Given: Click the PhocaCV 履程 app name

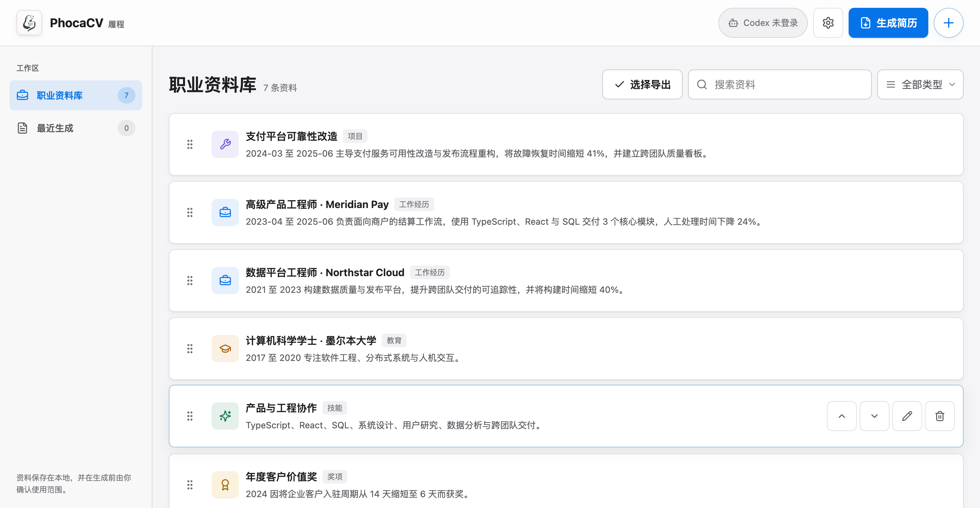Looking at the screenshot, I should pyautogui.click(x=87, y=23).
